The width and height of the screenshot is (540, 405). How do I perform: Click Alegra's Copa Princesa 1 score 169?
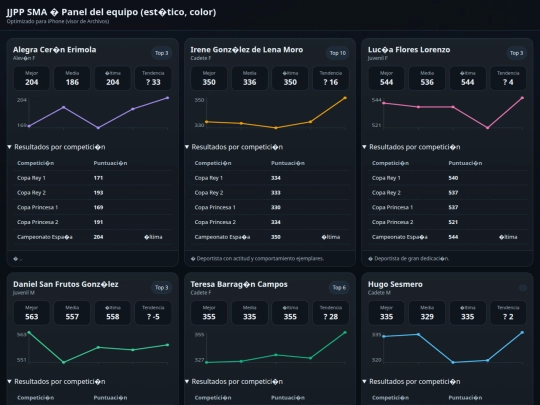98,207
